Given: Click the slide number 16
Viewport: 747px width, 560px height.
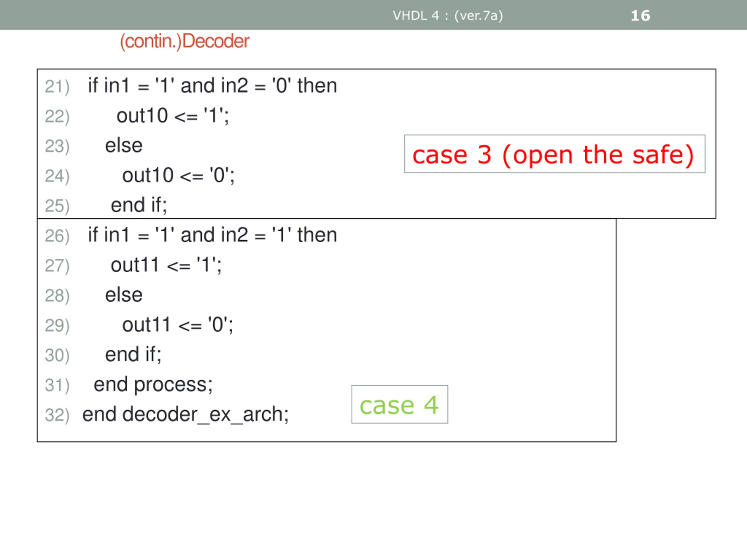Looking at the screenshot, I should [640, 15].
